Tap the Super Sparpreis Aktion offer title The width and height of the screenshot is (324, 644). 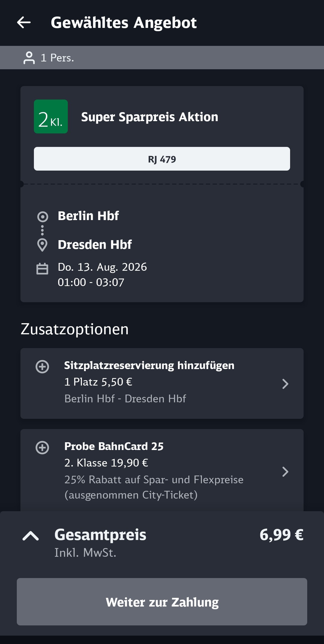point(150,117)
